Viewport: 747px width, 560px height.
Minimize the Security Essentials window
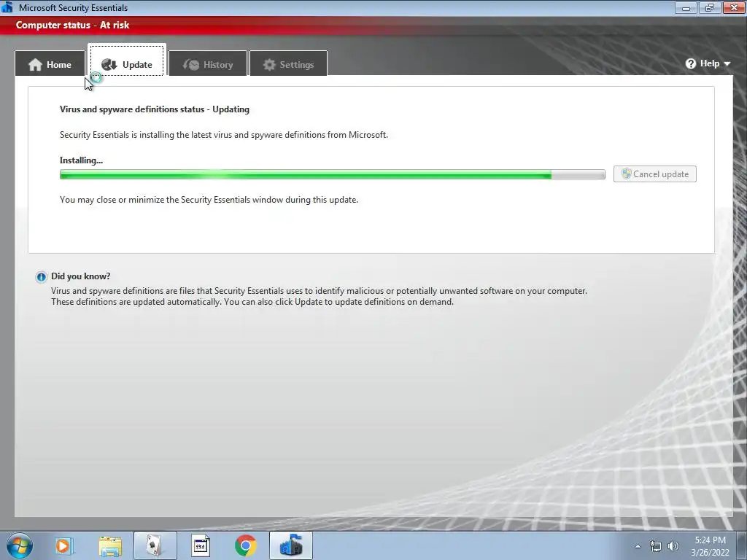[686, 7]
